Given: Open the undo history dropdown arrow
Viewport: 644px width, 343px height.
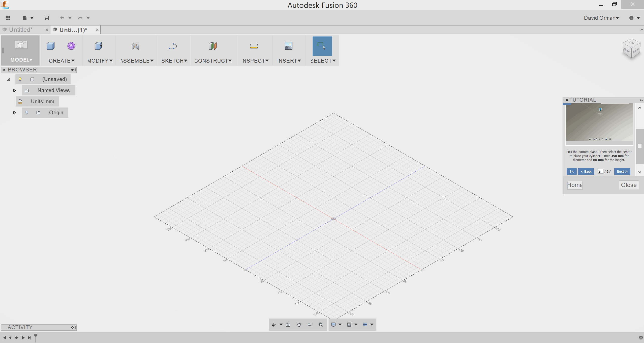Looking at the screenshot, I should point(70,18).
